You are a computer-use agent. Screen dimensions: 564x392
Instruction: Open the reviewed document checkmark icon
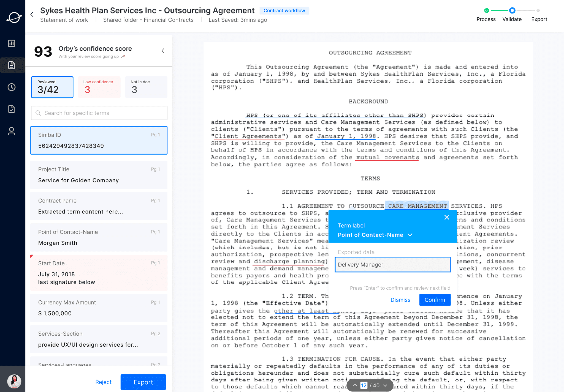pos(12,109)
